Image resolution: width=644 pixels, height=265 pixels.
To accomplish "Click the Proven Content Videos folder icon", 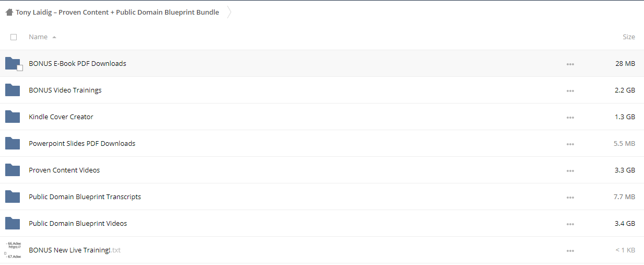I will click(13, 170).
